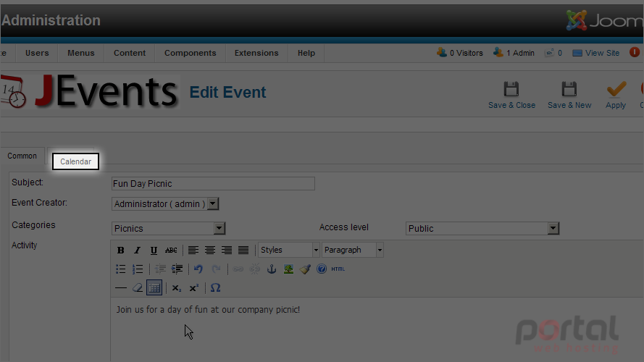The width and height of the screenshot is (644, 362).
Task: Open Styles dropdown in editor
Action: [289, 250]
